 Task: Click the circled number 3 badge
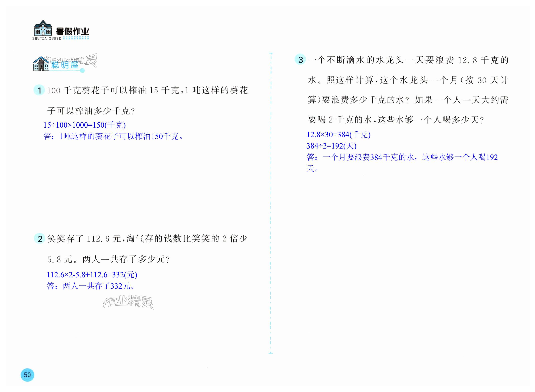[x=300, y=60]
